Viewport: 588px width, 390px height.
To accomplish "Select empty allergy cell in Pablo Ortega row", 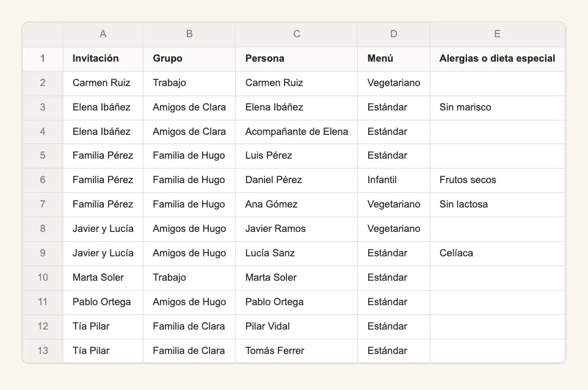I will coord(497,302).
